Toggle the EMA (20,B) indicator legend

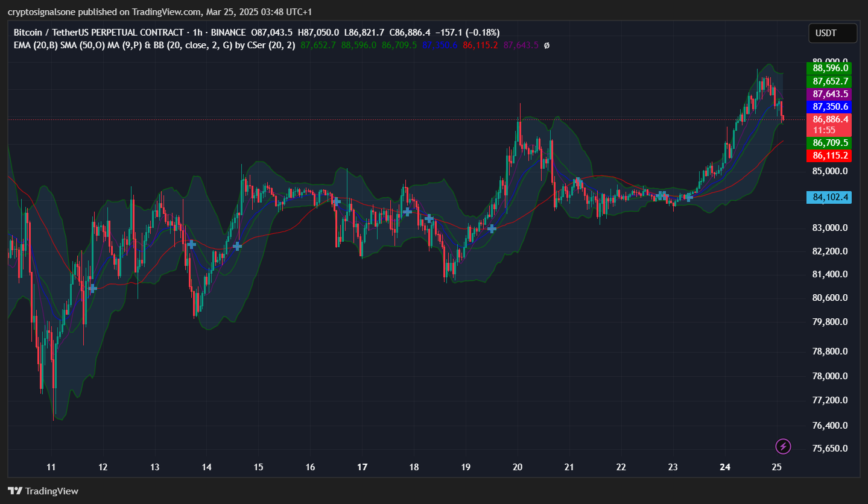click(37, 45)
